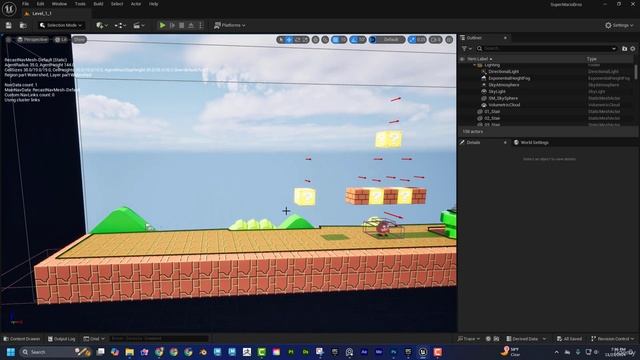Open the Outliner settings gear
The width and height of the screenshot is (640, 360).
(633, 49)
